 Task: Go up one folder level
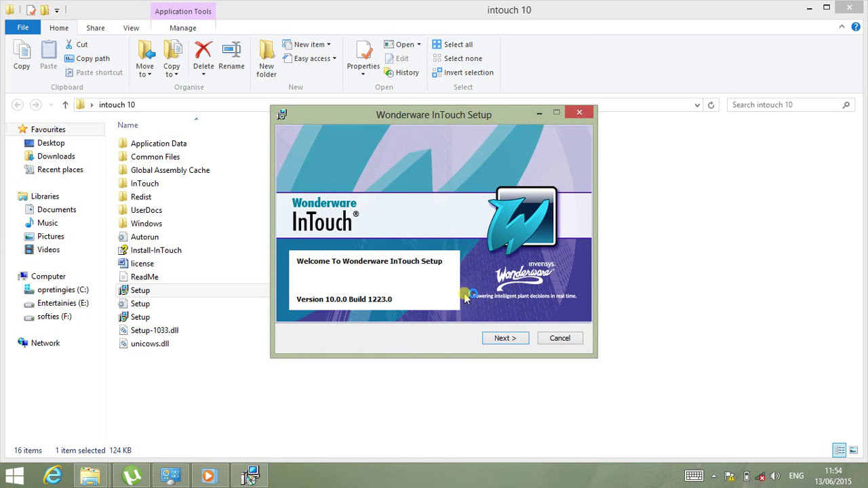65,105
